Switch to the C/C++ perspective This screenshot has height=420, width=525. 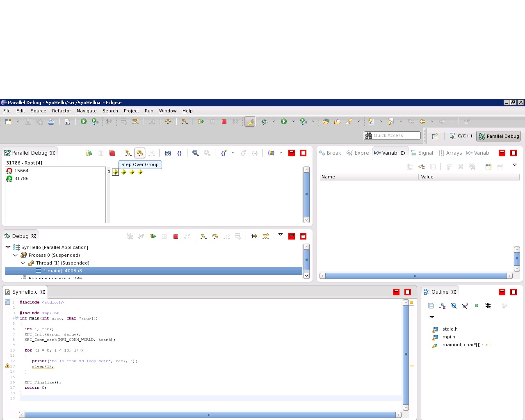point(461,136)
